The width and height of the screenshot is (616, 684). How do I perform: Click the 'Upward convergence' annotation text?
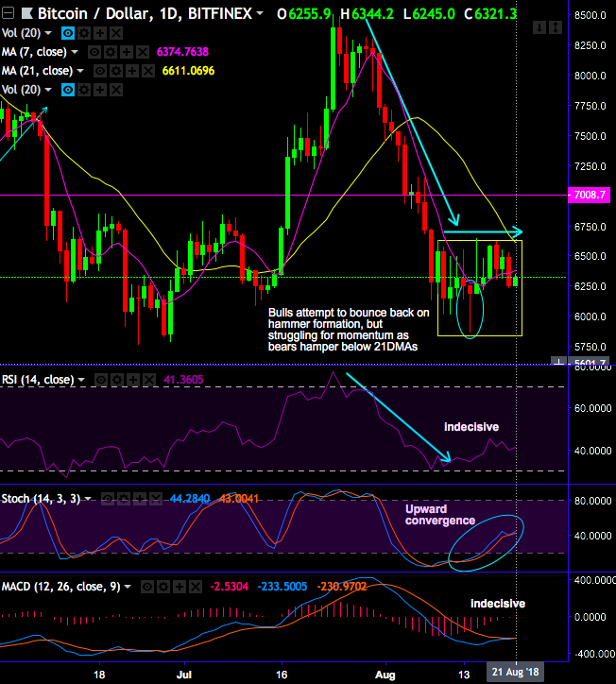(x=439, y=515)
